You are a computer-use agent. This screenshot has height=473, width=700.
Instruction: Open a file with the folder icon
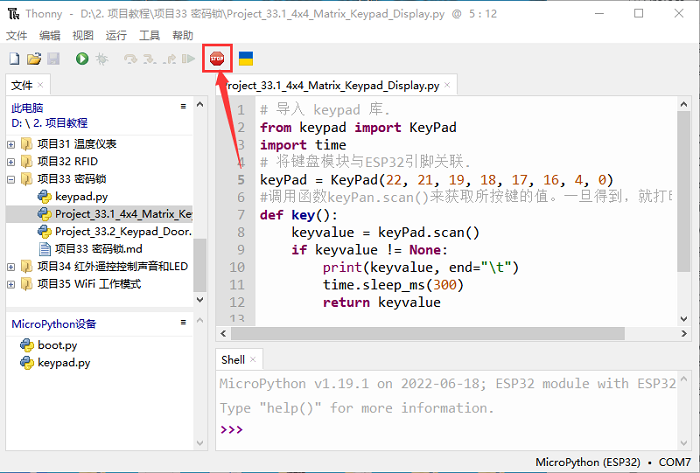click(34, 60)
